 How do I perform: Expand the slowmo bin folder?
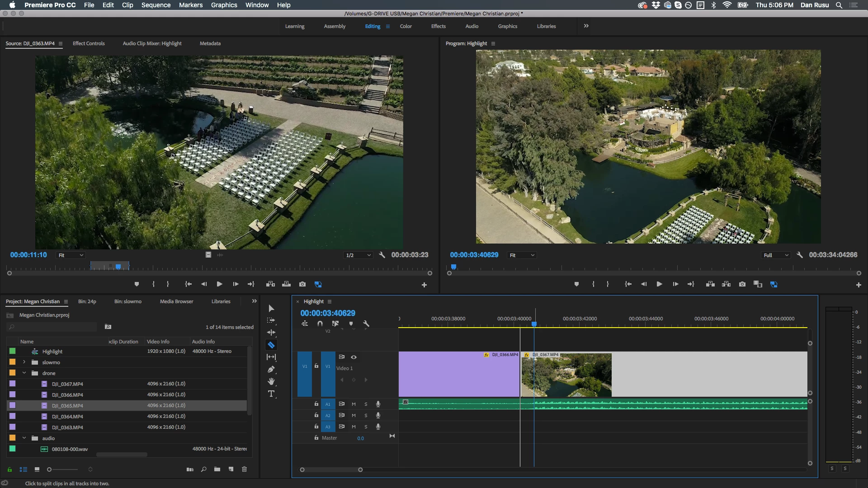coord(24,362)
